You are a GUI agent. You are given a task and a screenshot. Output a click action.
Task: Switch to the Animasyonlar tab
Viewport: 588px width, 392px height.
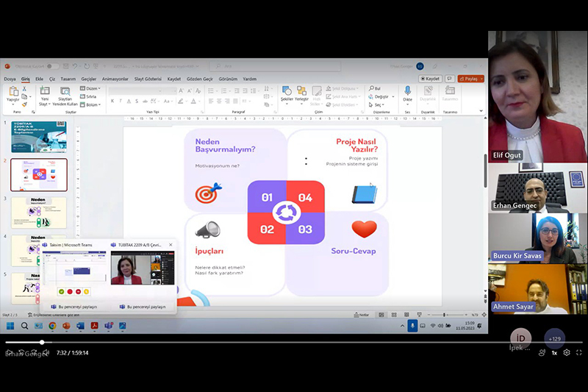point(115,79)
